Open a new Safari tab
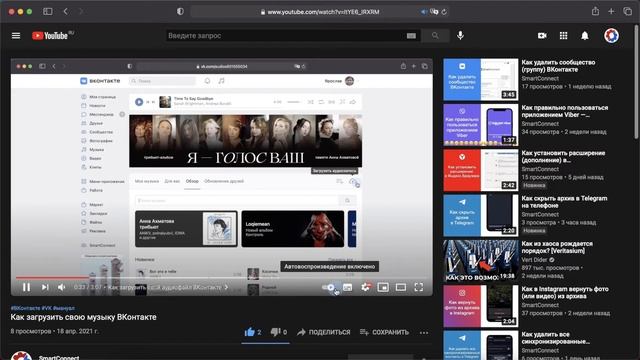The image size is (640, 360). pyautogui.click(x=611, y=11)
